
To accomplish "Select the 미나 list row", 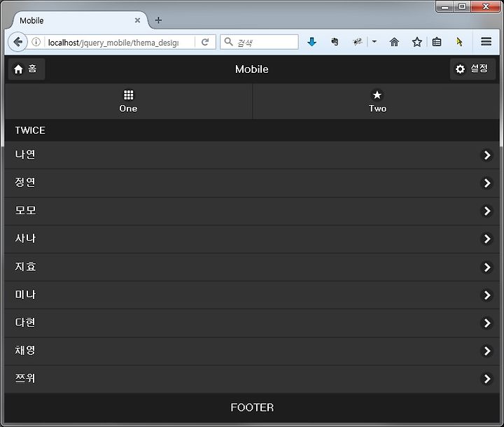I will pos(252,295).
